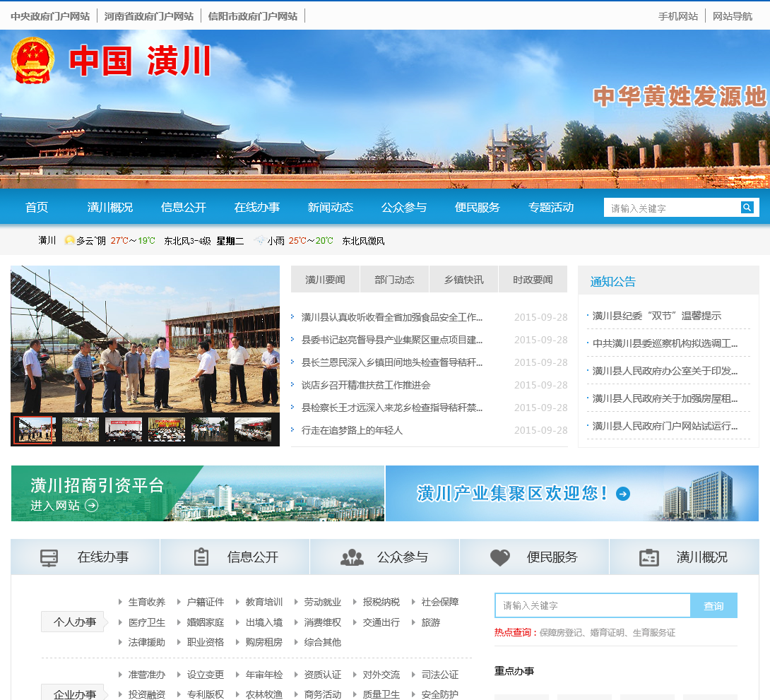
Task: Switch to 潢川要闻 news tab
Action: click(x=325, y=279)
